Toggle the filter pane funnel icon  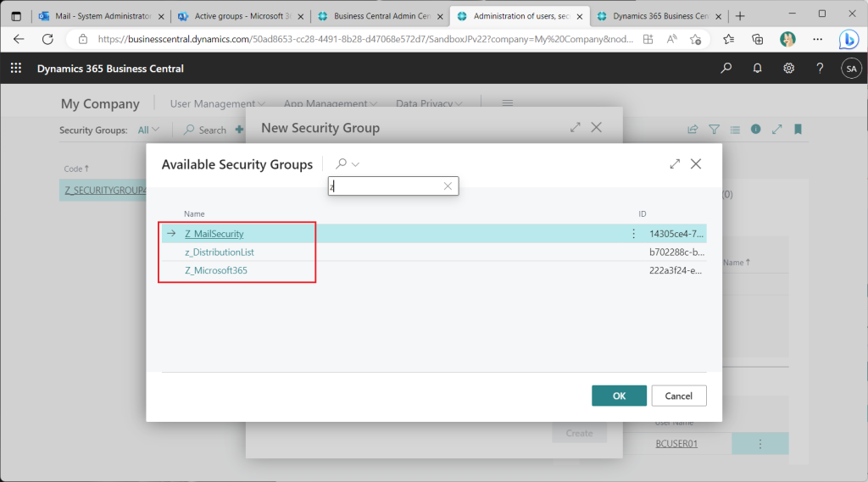click(x=714, y=130)
